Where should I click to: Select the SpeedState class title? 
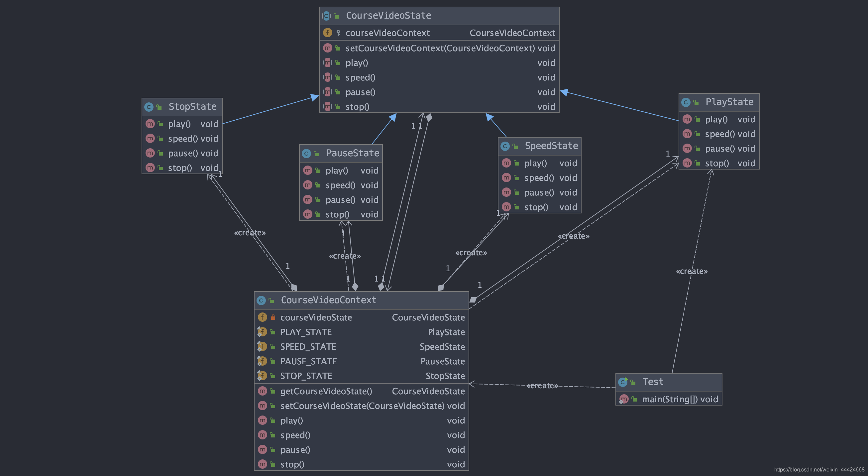click(x=551, y=146)
